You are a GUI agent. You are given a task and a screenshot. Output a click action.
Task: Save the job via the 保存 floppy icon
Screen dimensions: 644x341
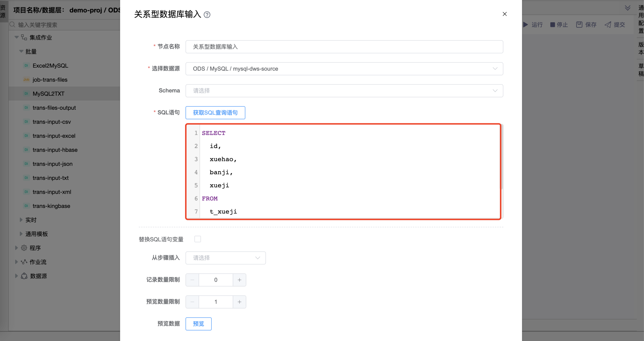[579, 24]
